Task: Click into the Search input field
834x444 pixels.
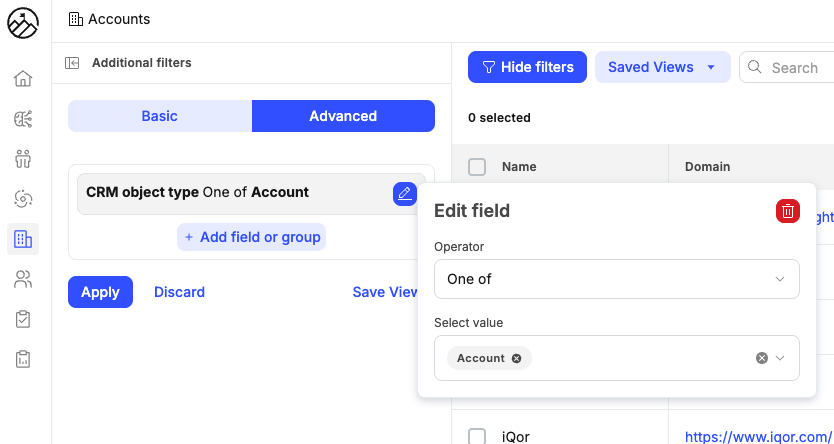Action: [795, 68]
